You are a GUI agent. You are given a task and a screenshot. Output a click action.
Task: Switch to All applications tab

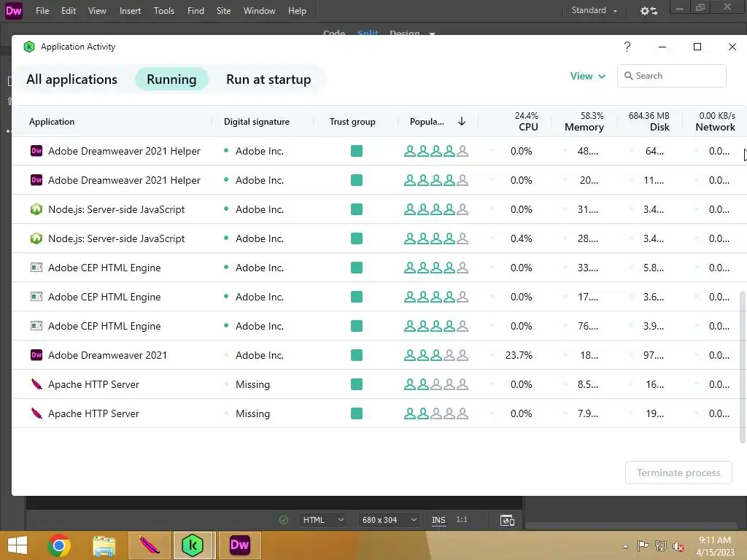point(71,79)
